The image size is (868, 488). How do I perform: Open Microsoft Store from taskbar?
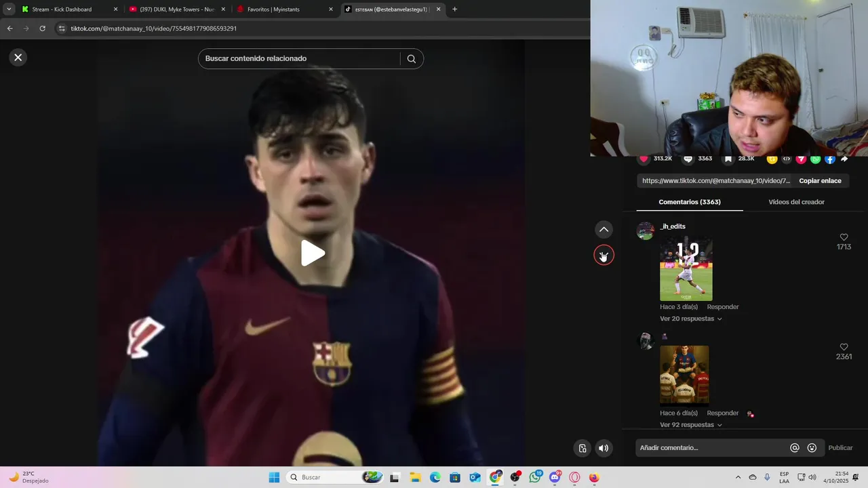(455, 477)
